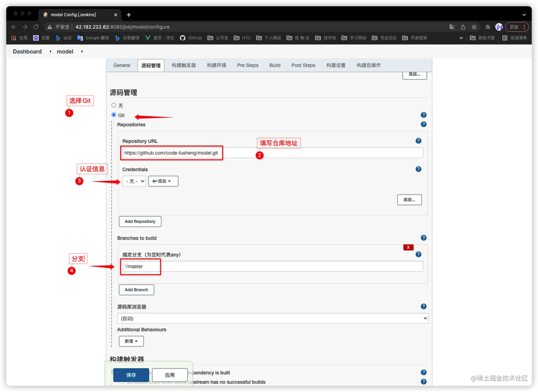Switch to the General tab
The height and width of the screenshot is (392, 538).
[122, 65]
